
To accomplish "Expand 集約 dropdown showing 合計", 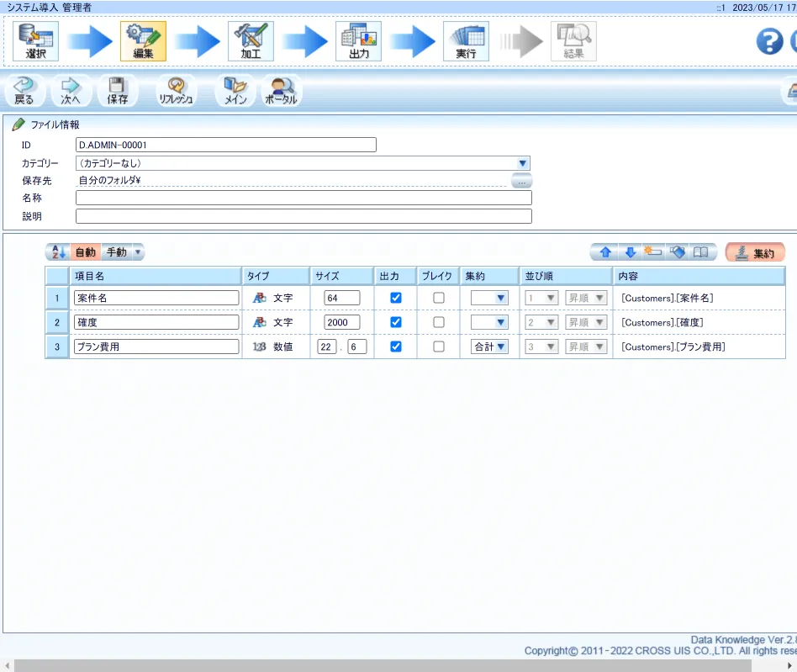I will coord(489,347).
